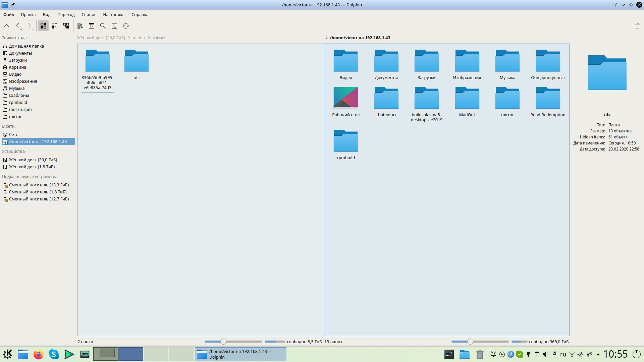Launch Firefox from the taskbar

pyautogui.click(x=39, y=354)
